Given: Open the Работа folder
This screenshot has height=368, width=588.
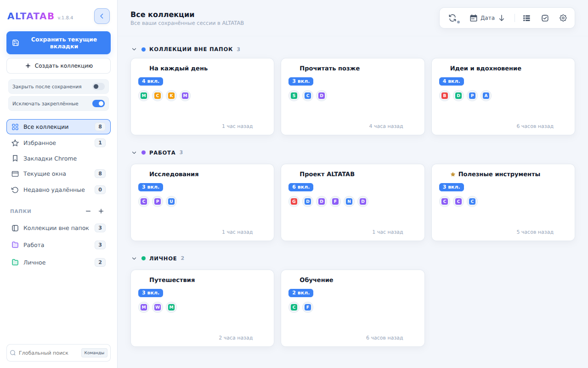Looking at the screenshot, I should [x=58, y=245].
